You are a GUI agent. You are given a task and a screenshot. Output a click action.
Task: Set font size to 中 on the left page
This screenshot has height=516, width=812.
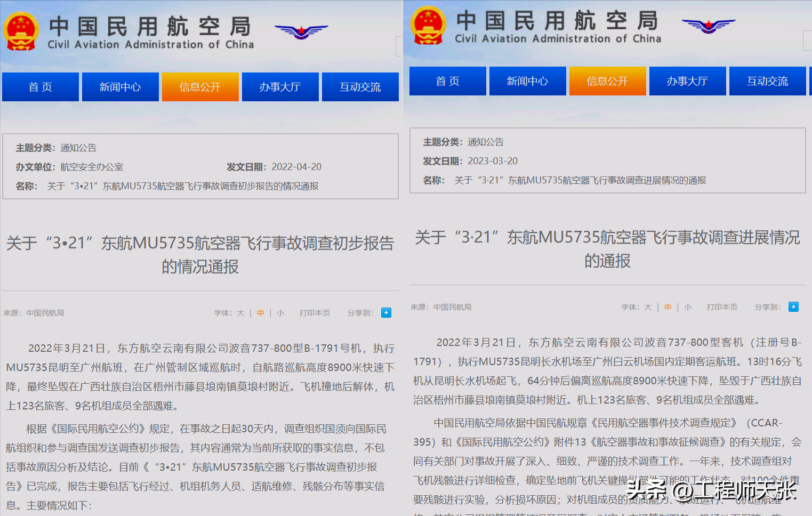[x=261, y=313]
